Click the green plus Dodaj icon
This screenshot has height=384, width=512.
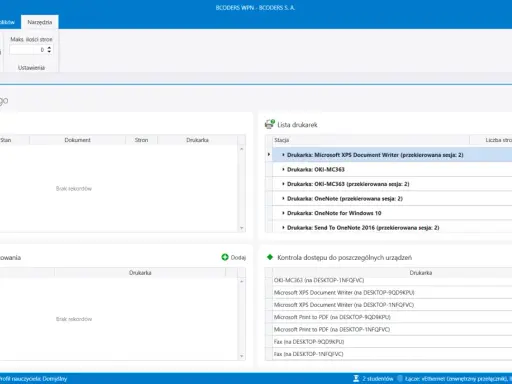(225, 257)
